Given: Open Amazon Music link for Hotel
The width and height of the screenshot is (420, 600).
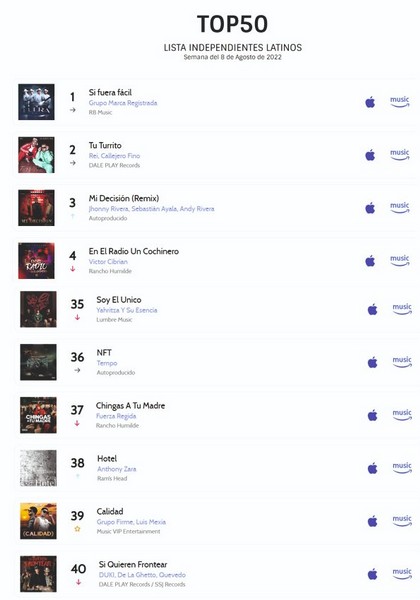Looking at the screenshot, I should pyautogui.click(x=402, y=468).
